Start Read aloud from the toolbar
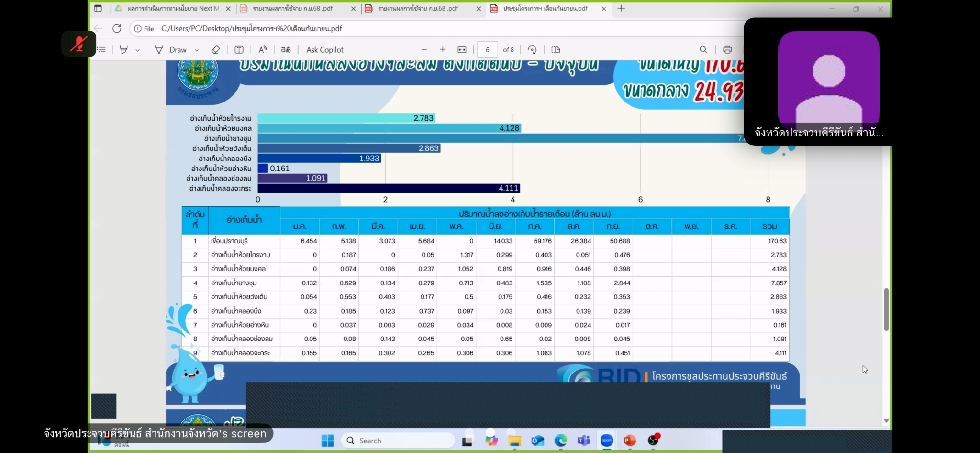This screenshot has height=453, width=980. 263,50
